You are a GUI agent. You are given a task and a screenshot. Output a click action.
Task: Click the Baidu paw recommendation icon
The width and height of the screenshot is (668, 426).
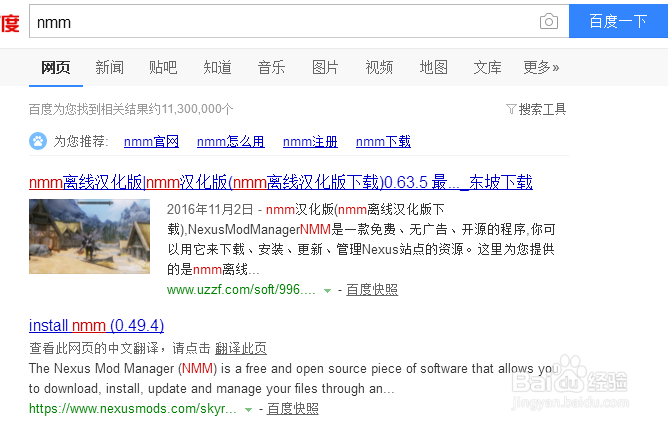pyautogui.click(x=38, y=141)
